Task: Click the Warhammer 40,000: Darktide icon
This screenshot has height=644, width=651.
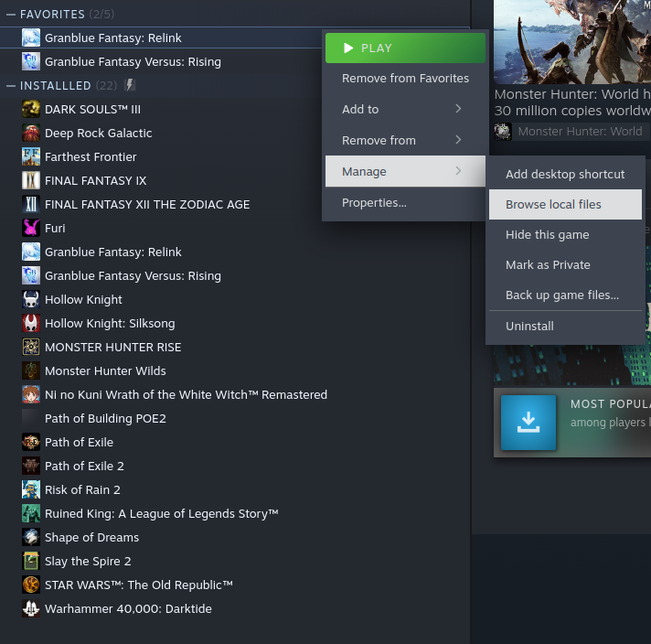Action: coord(31,608)
